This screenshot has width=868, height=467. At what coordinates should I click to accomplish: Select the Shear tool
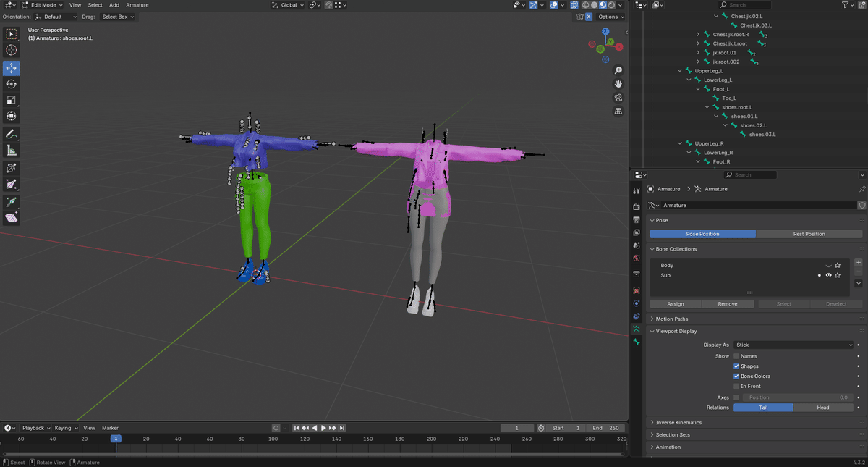point(12,218)
